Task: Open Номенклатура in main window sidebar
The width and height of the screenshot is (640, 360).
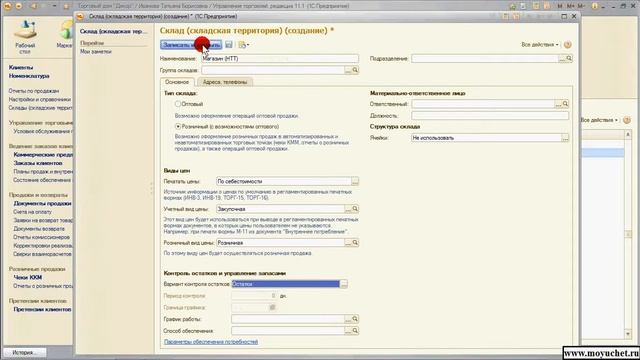Action: pos(29,76)
